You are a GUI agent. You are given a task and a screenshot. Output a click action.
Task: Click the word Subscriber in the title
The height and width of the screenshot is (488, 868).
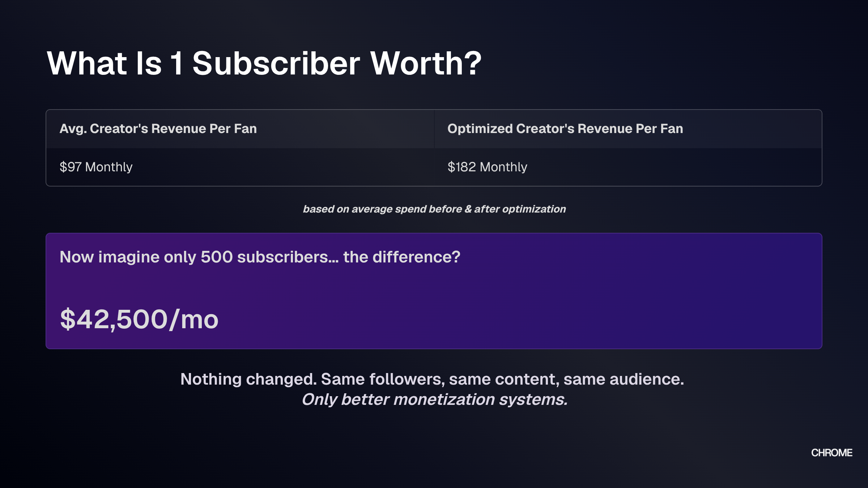tap(276, 63)
